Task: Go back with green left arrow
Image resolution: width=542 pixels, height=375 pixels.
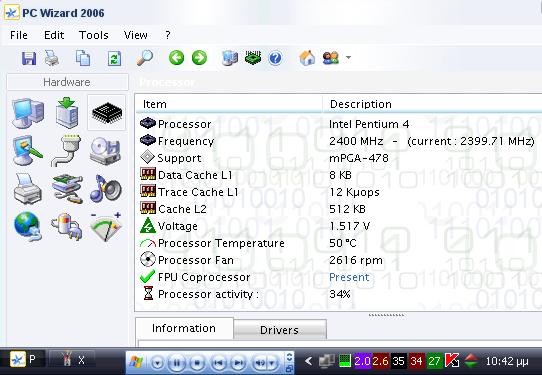Action: (176, 58)
